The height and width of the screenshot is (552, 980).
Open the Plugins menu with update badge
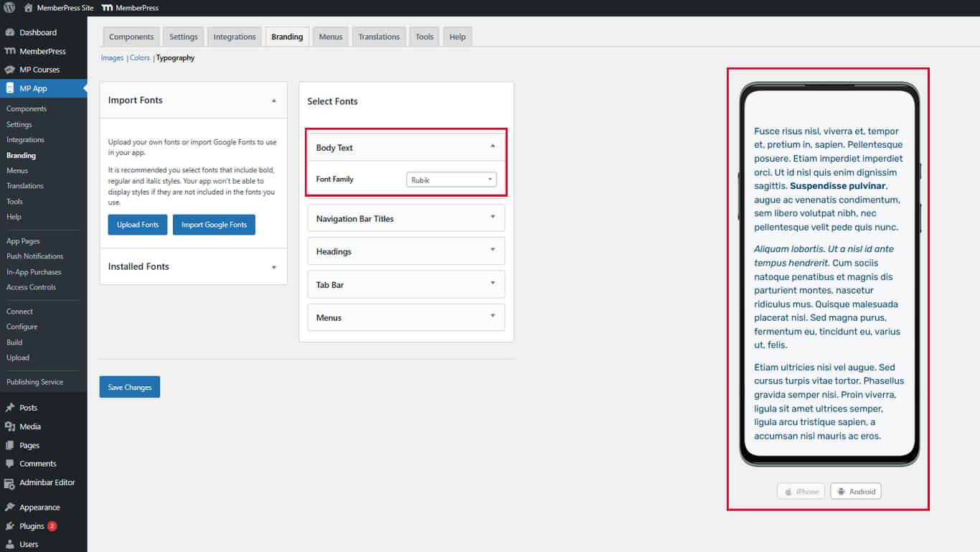pos(32,526)
